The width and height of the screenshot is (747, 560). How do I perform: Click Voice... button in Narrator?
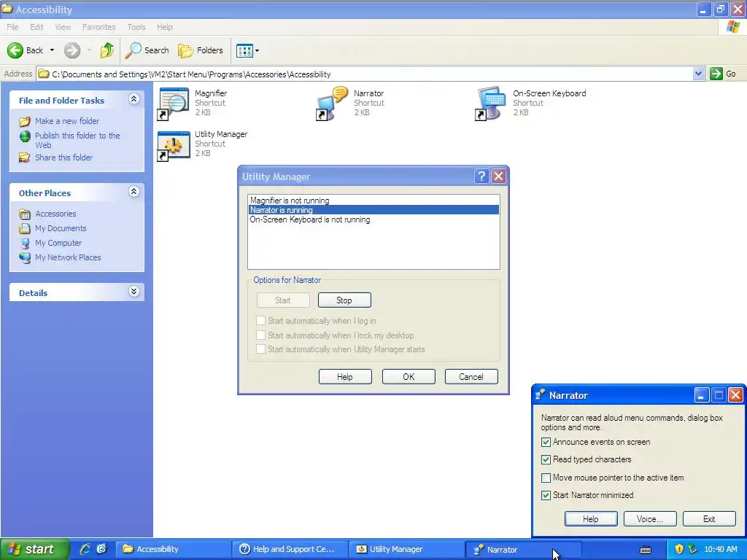(x=650, y=519)
